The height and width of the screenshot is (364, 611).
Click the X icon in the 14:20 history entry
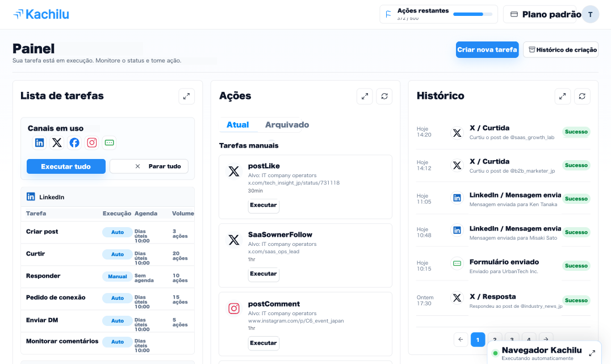[x=457, y=133]
